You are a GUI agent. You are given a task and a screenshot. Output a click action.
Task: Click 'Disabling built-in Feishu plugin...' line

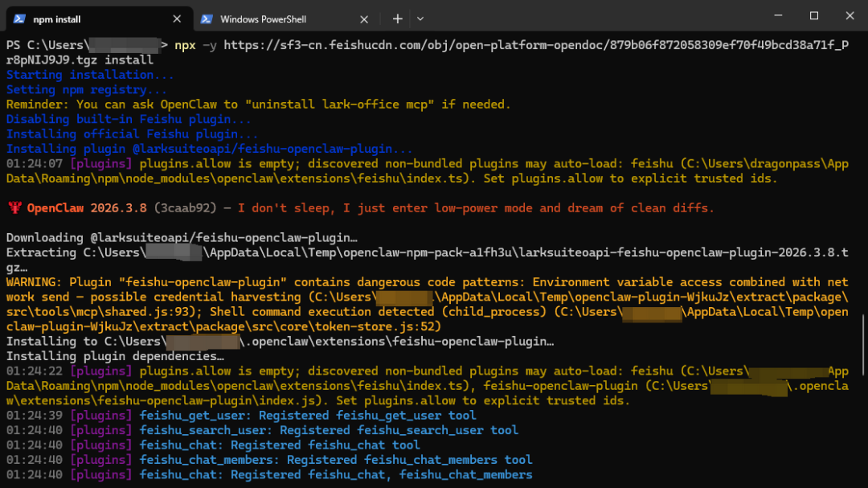pyautogui.click(x=129, y=119)
